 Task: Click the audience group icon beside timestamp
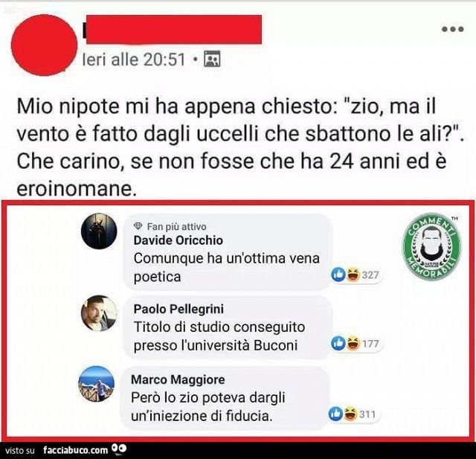click(212, 60)
